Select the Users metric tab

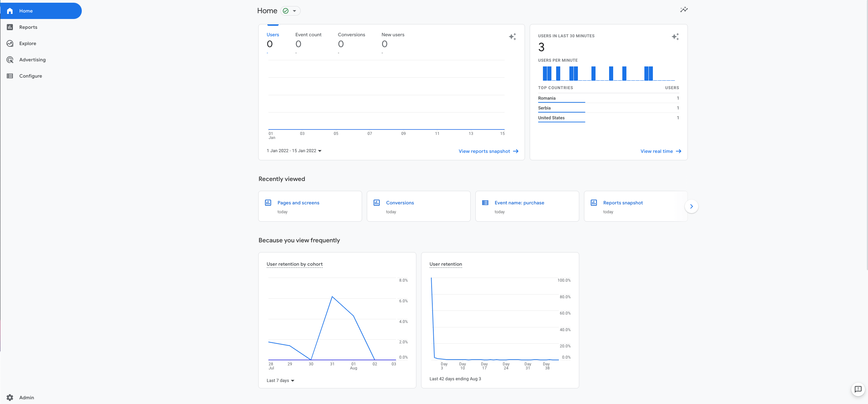point(273,43)
